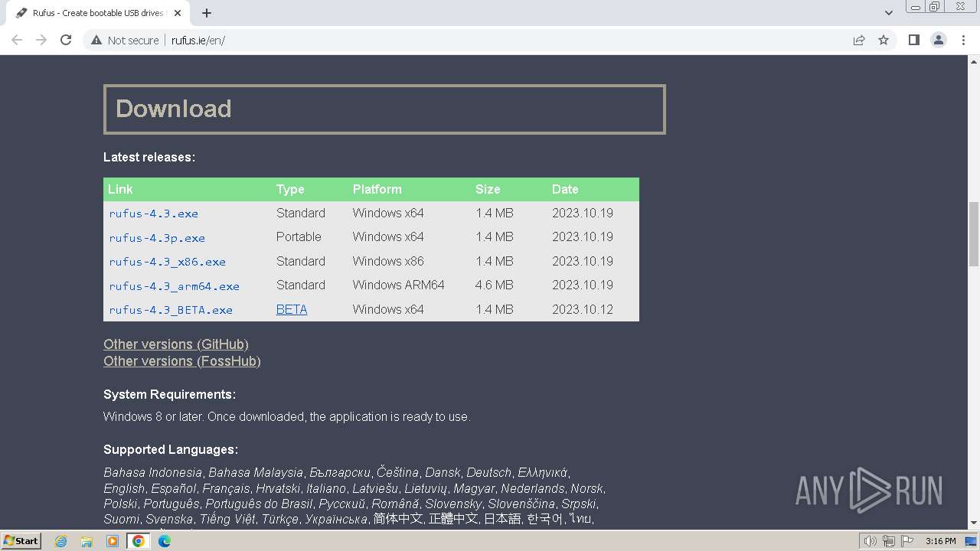Share this page icon in address bar
The height and width of the screenshot is (551, 980).
pyautogui.click(x=859, y=41)
